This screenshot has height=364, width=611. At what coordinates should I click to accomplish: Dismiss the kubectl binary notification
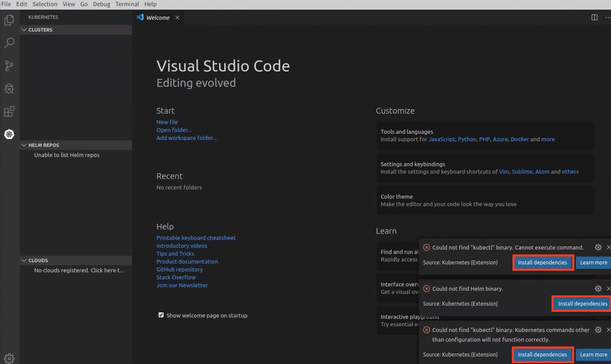tap(609, 247)
